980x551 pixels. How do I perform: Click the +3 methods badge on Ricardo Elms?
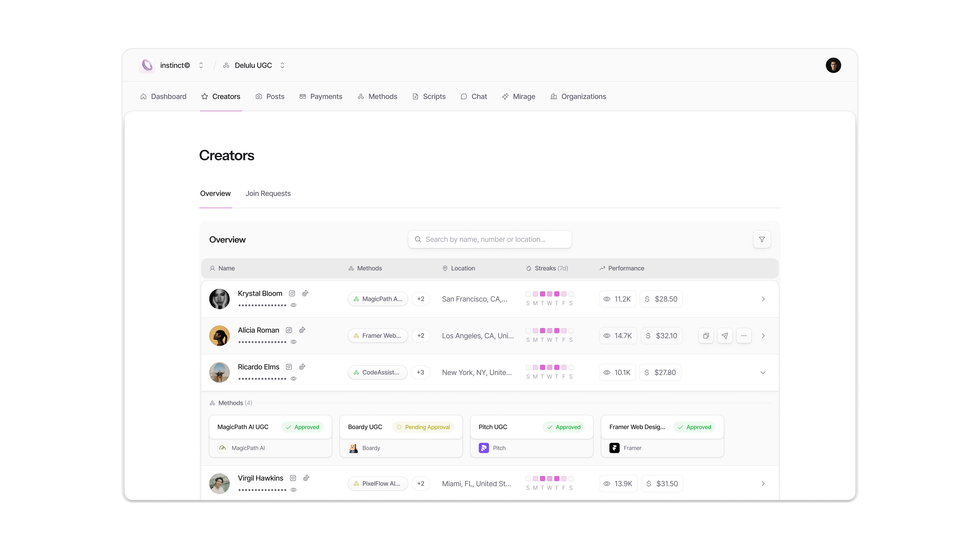[421, 372]
